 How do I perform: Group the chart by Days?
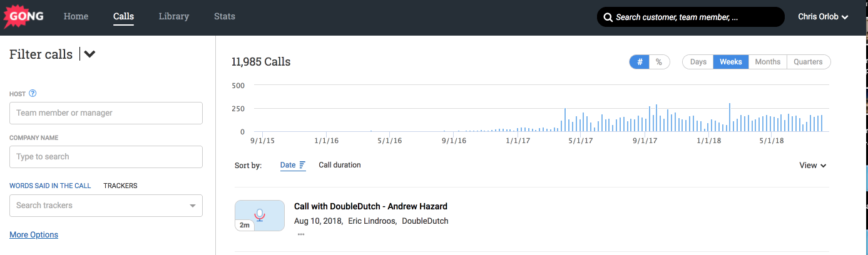click(x=698, y=62)
